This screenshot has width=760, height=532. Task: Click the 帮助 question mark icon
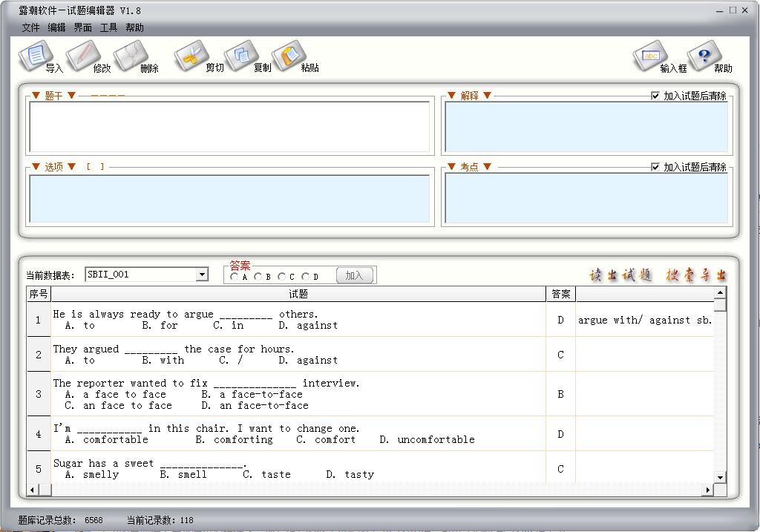[704, 56]
